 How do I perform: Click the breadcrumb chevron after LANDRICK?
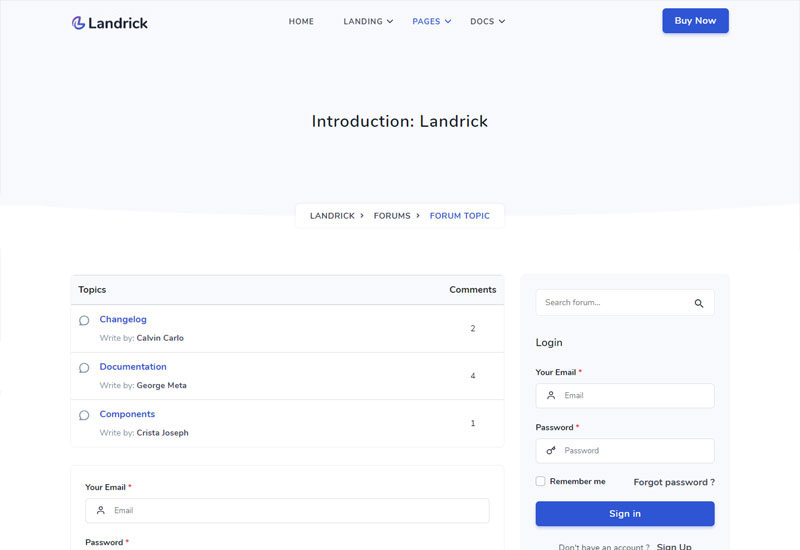(362, 216)
